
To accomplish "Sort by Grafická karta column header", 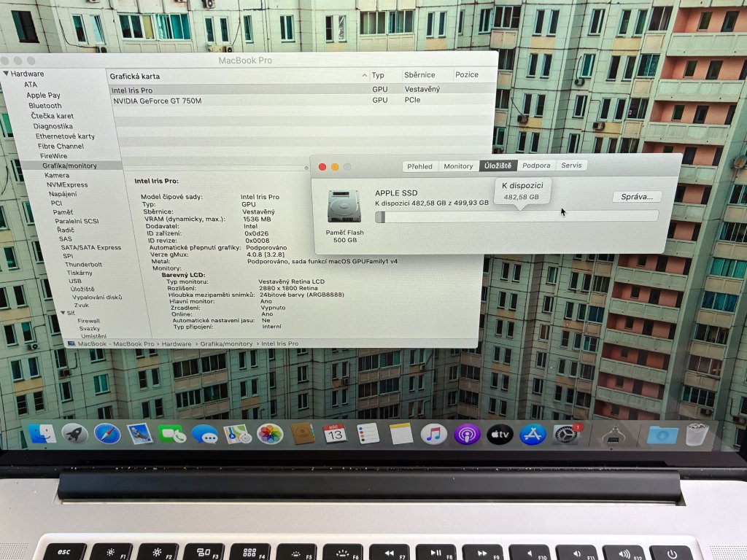I will [x=135, y=76].
